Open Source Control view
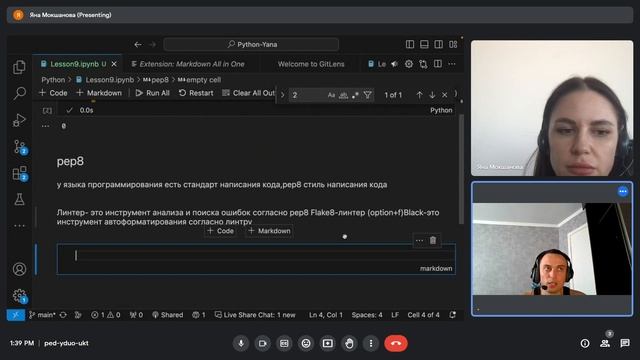Viewport: 640px width, 360px height. (x=19, y=147)
